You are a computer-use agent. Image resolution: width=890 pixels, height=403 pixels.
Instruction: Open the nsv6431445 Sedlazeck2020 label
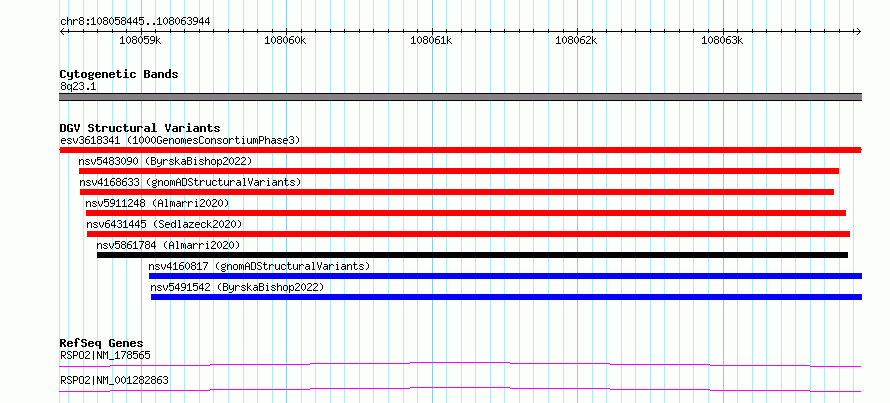(x=165, y=224)
